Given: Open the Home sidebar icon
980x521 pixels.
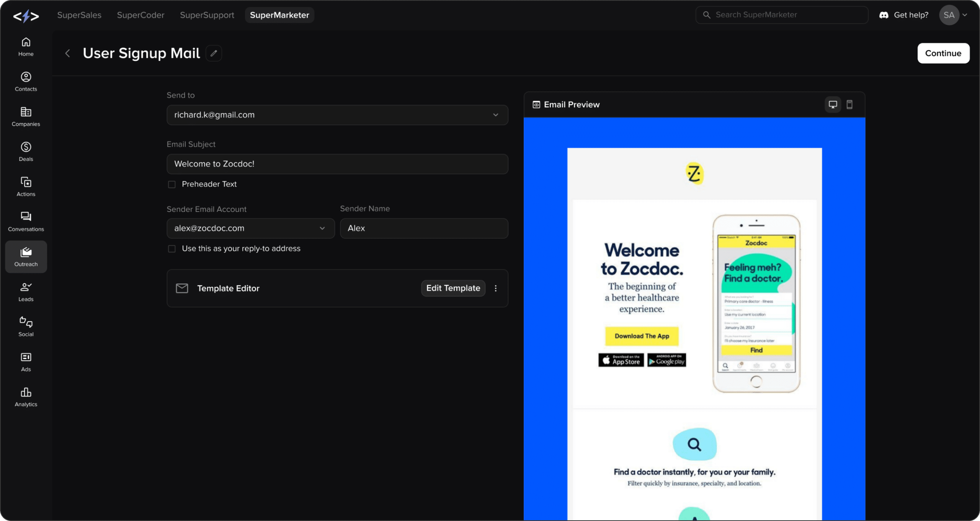Looking at the screenshot, I should pyautogui.click(x=26, y=47).
